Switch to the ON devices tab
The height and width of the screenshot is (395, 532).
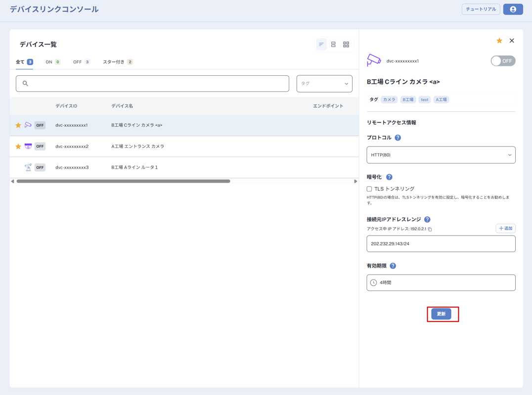click(x=52, y=62)
